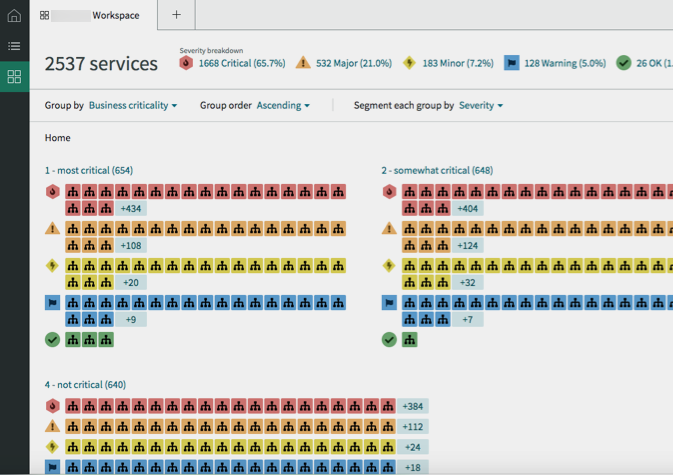Select the grid dashboard sidebar icon
Image resolution: width=673 pixels, height=475 pixels.
coord(14,77)
